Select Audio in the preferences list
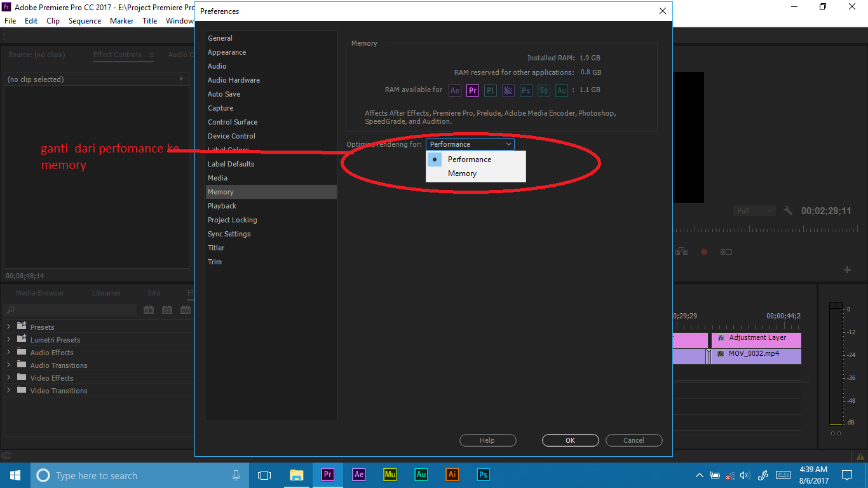The height and width of the screenshot is (488, 868). click(271, 66)
